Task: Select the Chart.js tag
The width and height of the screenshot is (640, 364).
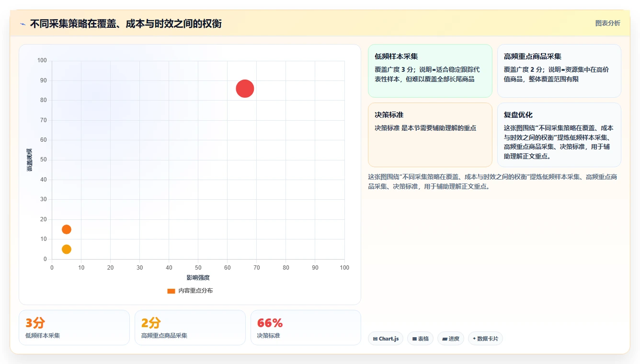Action: click(386, 339)
